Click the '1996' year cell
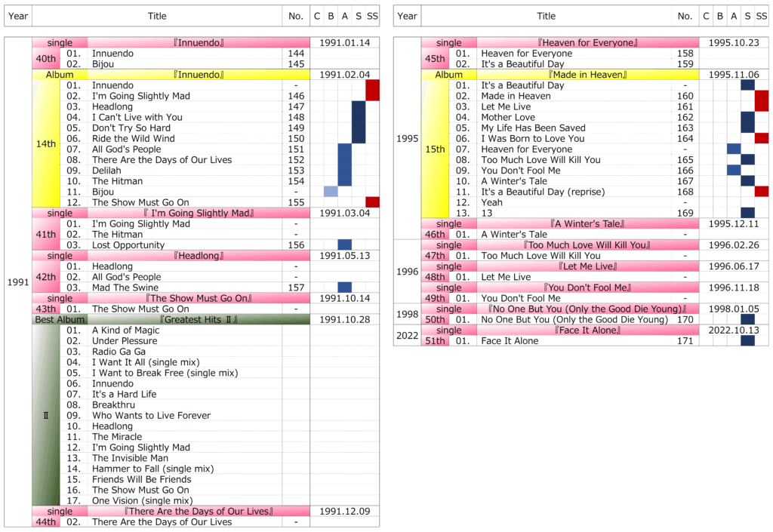 point(407,272)
